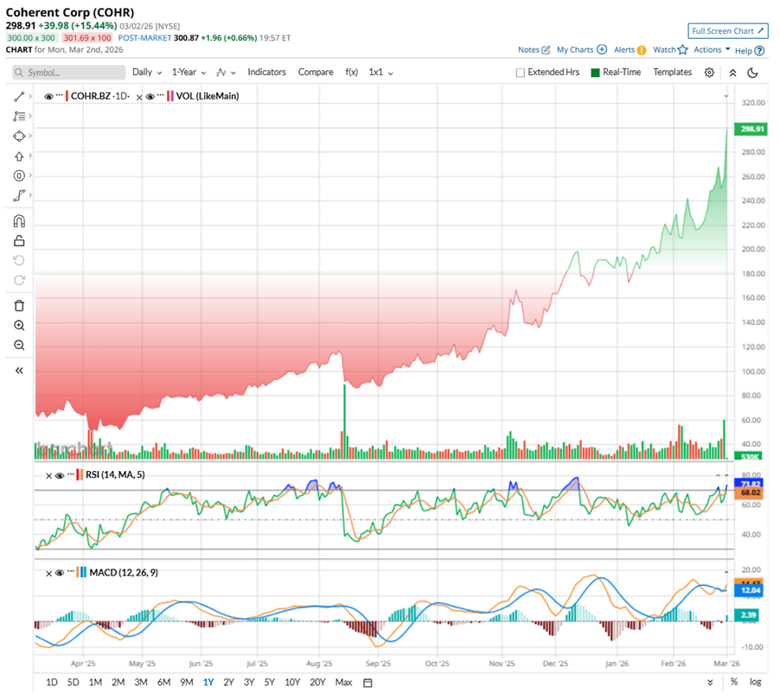Toggle the magnet snap mode
This screenshot has width=780, height=700.
[19, 221]
